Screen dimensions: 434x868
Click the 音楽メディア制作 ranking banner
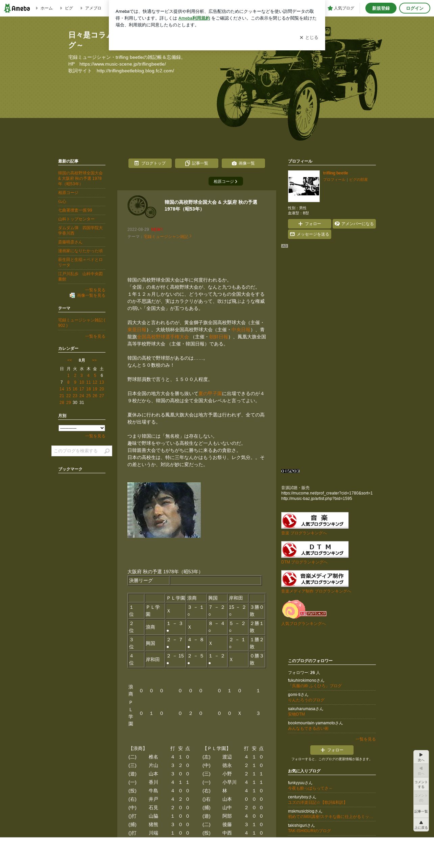(315, 579)
